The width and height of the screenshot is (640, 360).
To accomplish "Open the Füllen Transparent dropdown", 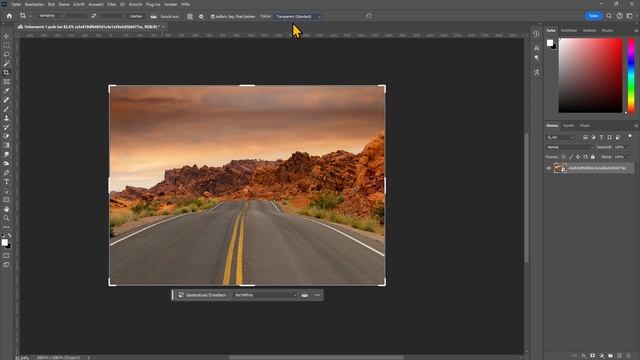I will (298, 17).
